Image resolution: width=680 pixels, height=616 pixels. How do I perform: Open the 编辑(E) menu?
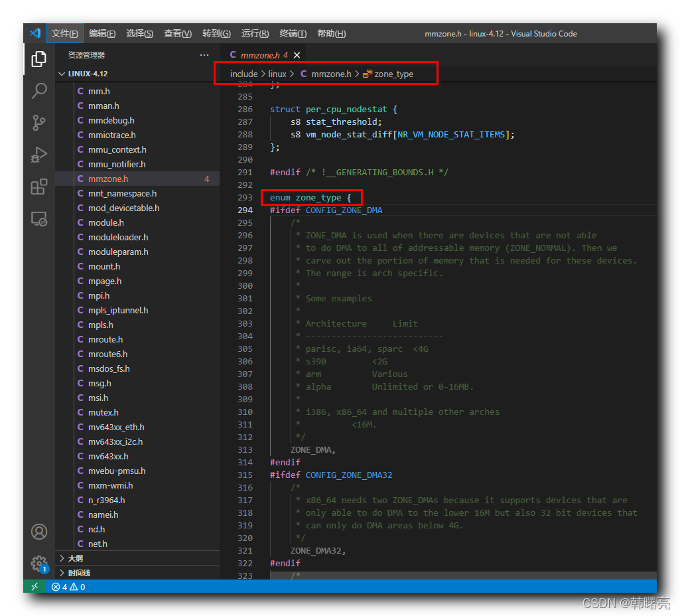pos(102,33)
